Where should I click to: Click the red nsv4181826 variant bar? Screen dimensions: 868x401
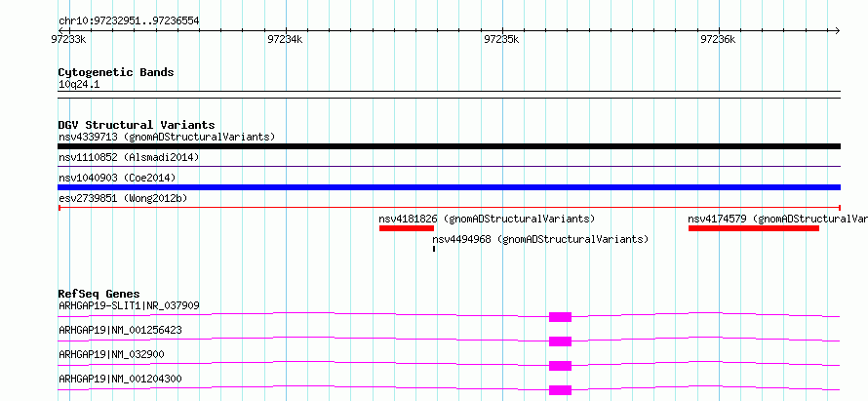point(407,228)
